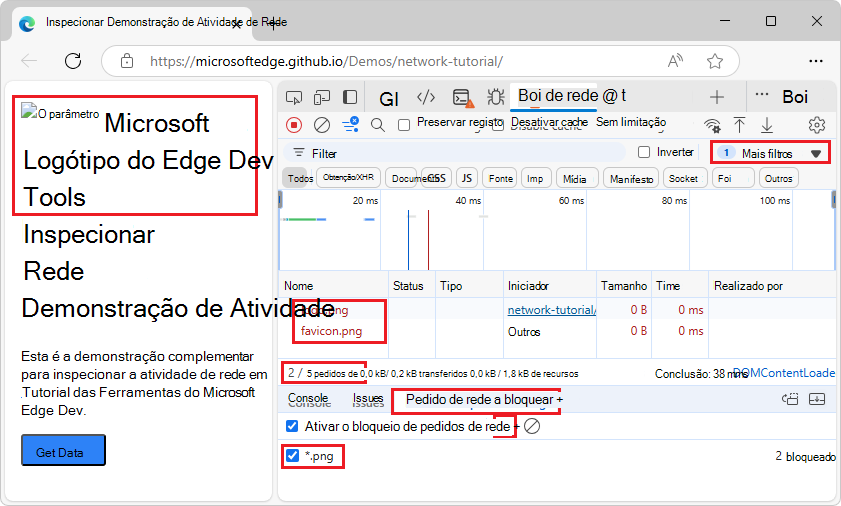The width and height of the screenshot is (841, 506).
Task: Enable the Inverter filter checkbox
Action: click(644, 153)
